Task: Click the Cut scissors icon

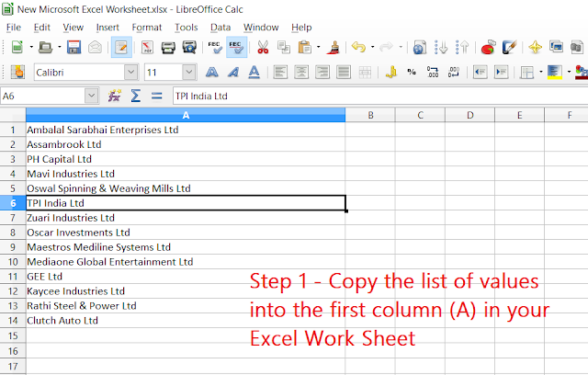Action: click(x=263, y=48)
